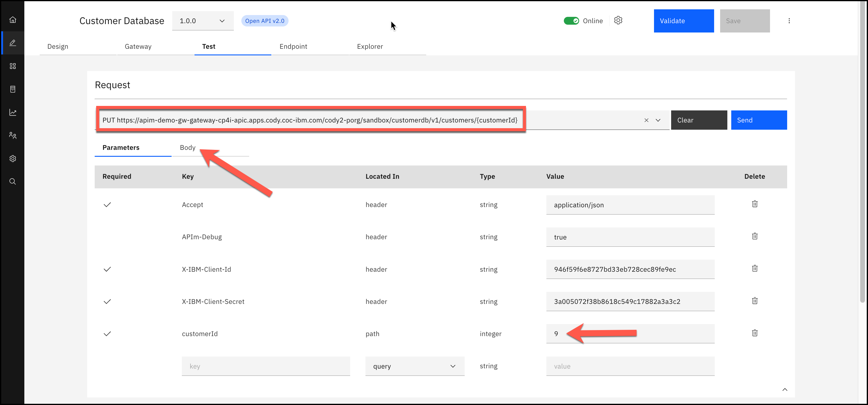Click the Home icon in sidebar
This screenshot has height=405, width=868.
(x=12, y=20)
